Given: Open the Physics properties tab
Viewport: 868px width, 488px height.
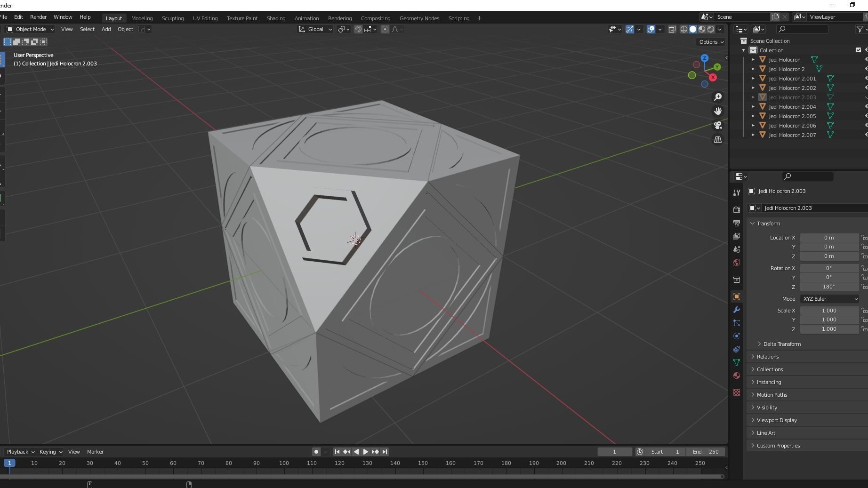Looking at the screenshot, I should click(737, 336).
